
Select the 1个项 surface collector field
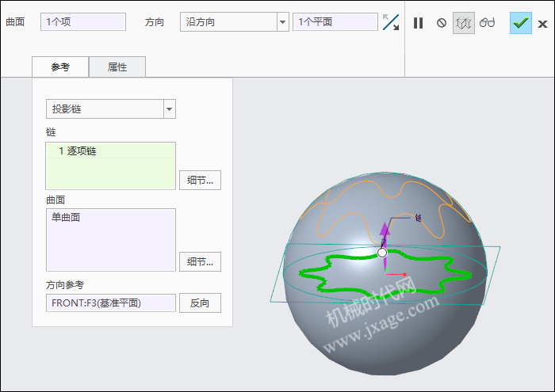(83, 22)
